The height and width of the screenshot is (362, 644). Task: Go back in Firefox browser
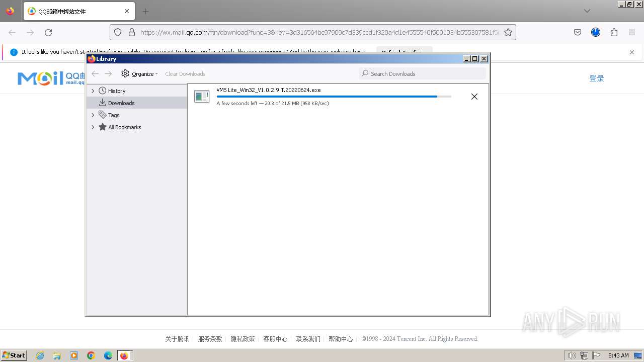click(x=12, y=32)
